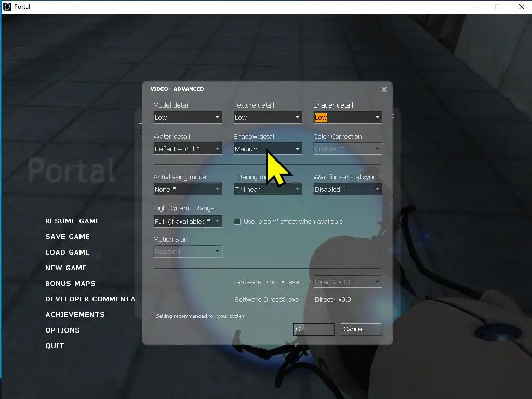Open the Shadow detail dropdown
532x399 pixels.
(268, 149)
